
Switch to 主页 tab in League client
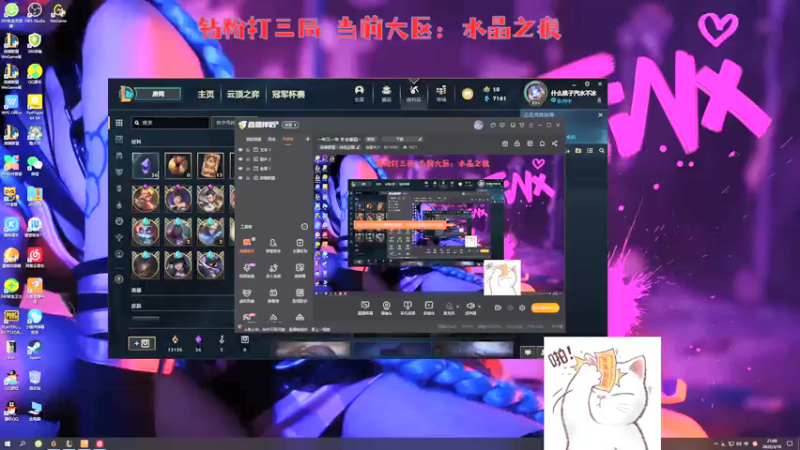pos(206,94)
